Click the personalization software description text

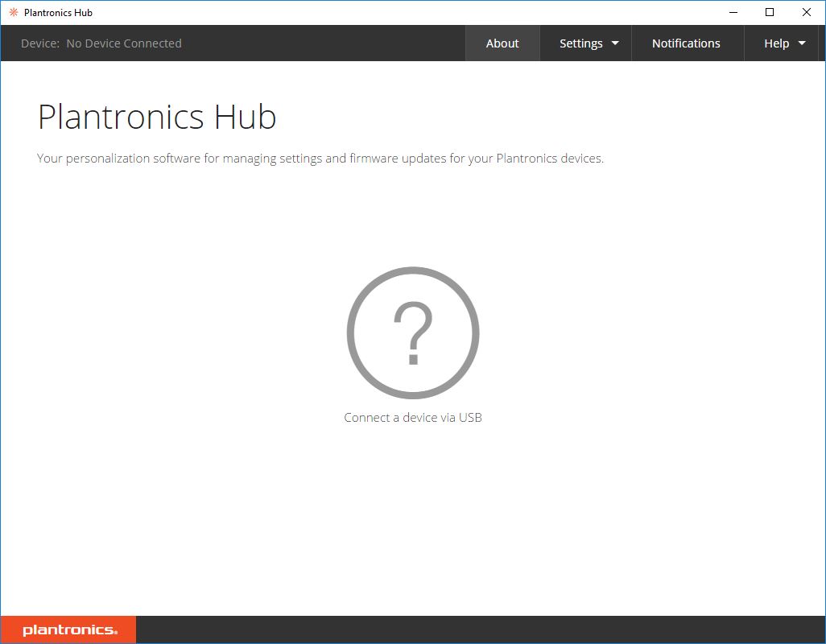(320, 159)
